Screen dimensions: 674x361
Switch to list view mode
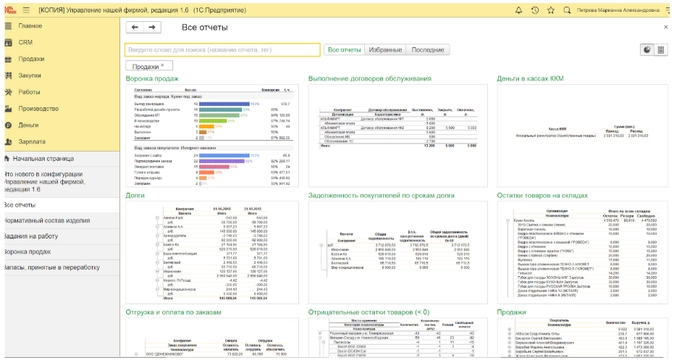[x=661, y=50]
